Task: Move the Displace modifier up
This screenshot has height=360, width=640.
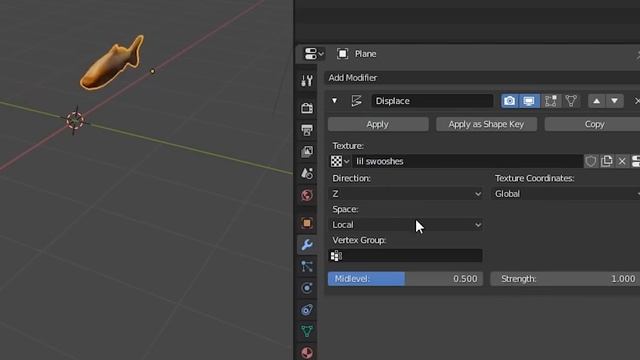Action: [x=596, y=101]
